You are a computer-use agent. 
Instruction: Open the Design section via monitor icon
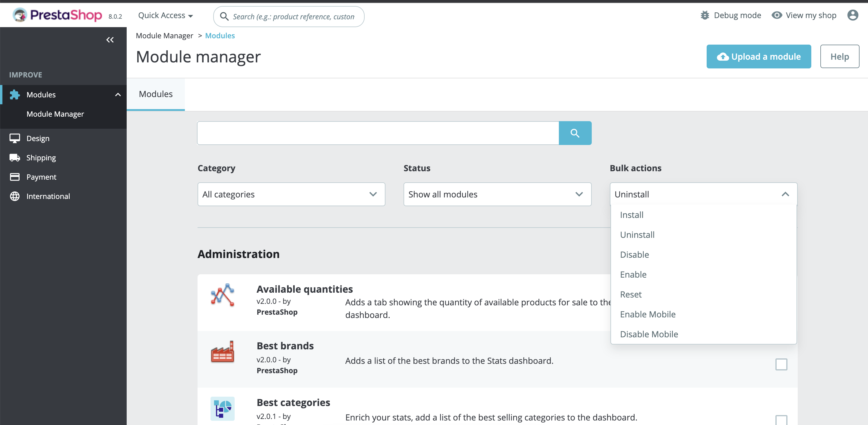pyautogui.click(x=15, y=138)
